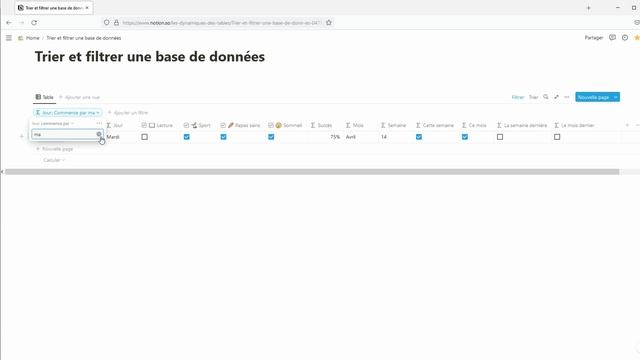Open three-dot menu in the filter popup
640x360 pixels.
tap(99, 123)
